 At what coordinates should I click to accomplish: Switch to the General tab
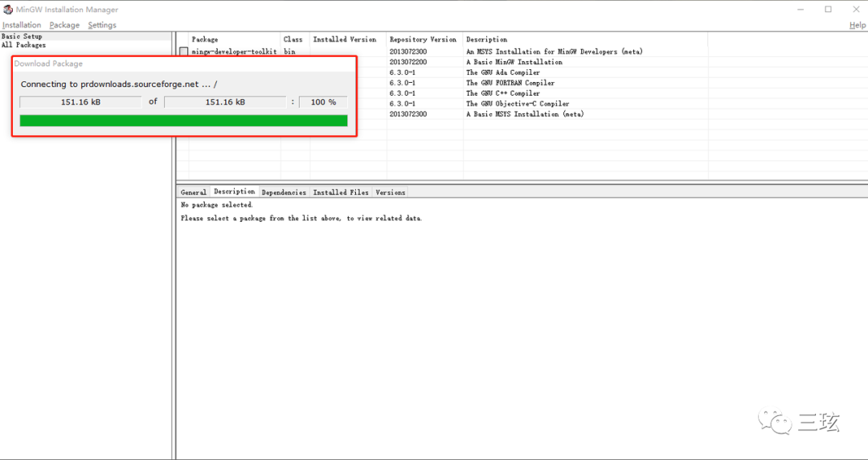click(x=194, y=192)
